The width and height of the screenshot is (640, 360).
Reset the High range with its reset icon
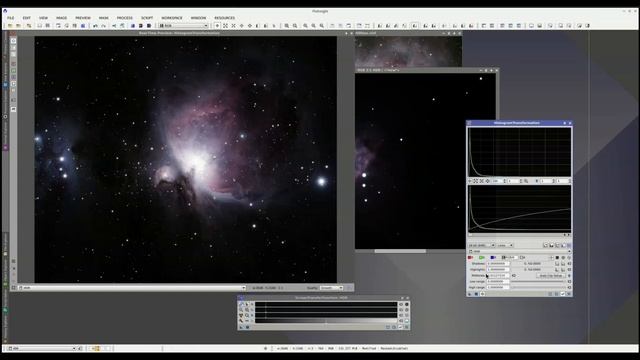569,287
